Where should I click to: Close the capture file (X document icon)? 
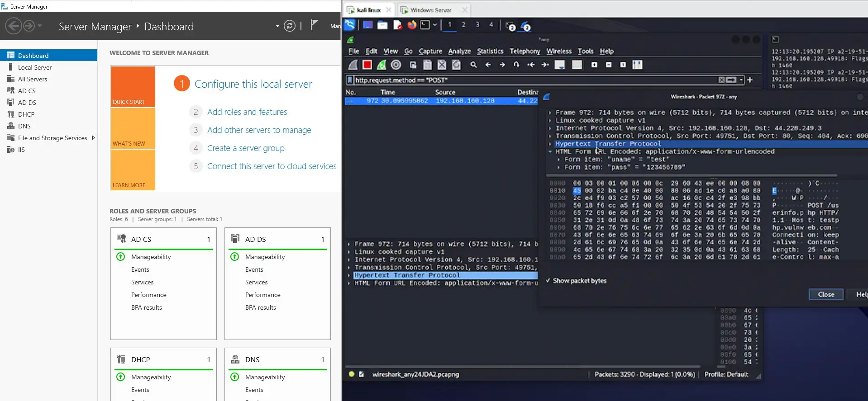coord(442,65)
